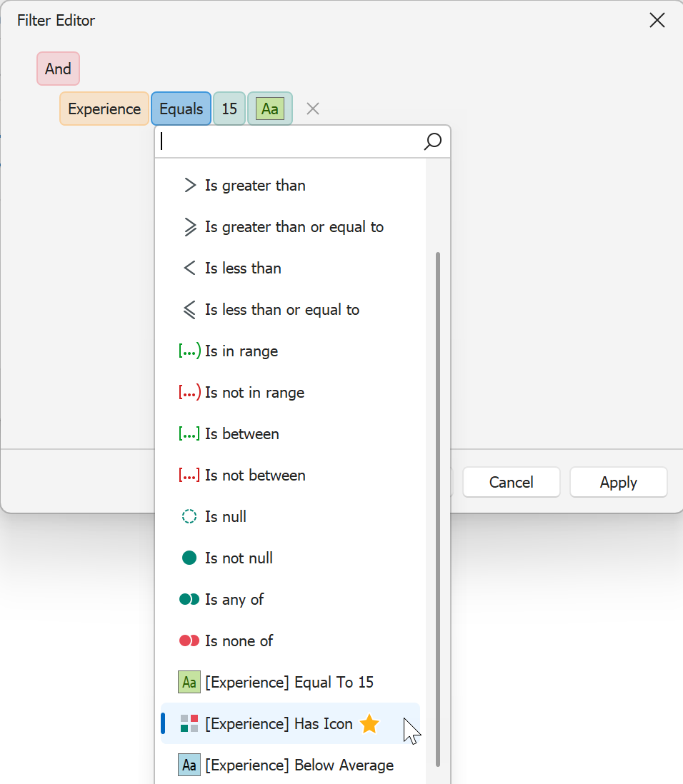
Task: Click the green brackets icon beside Is in range
Action: point(189,351)
